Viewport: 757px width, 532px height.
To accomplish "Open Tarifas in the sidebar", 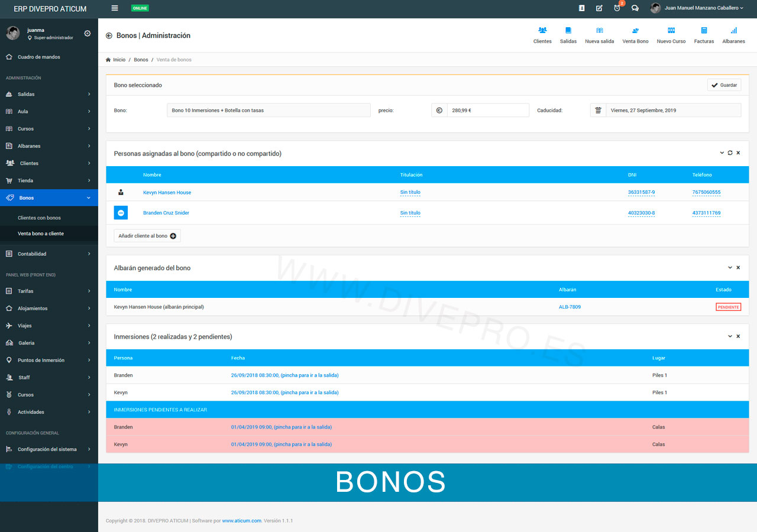I will pos(49,291).
